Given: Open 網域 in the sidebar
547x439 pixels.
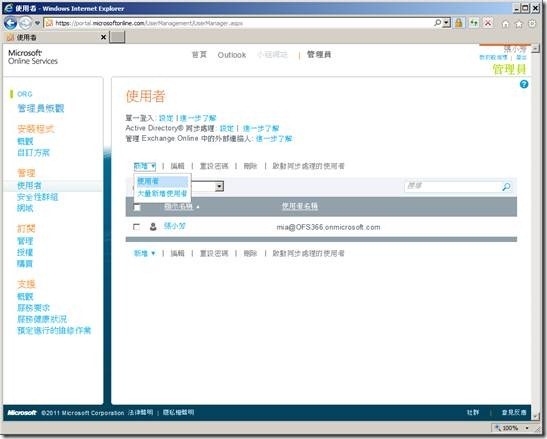Looking at the screenshot, I should (25, 208).
